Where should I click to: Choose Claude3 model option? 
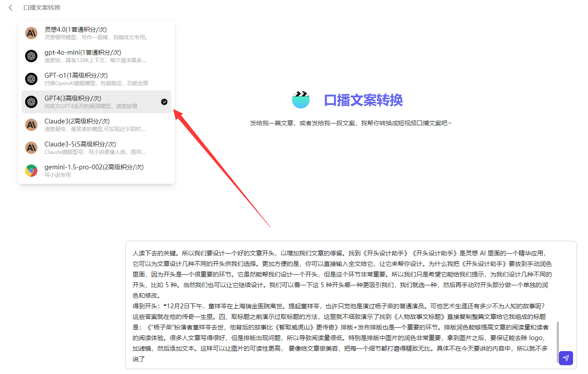tap(96, 125)
